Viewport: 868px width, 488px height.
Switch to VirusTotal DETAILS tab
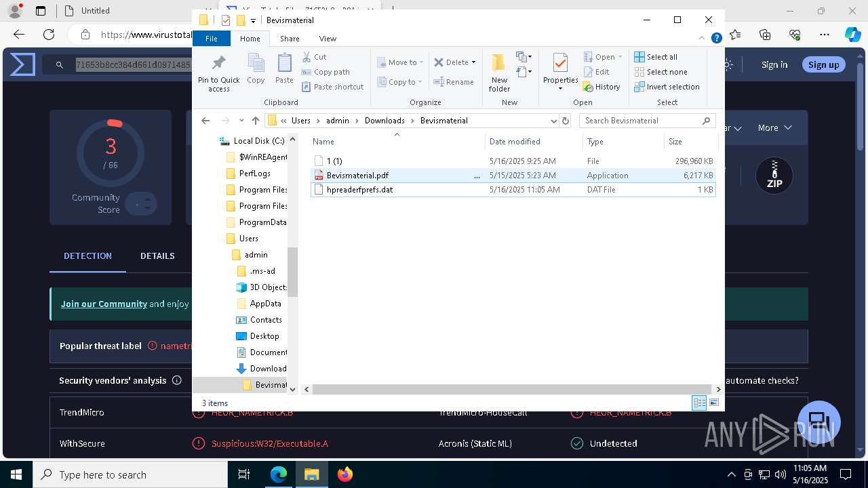coord(157,256)
